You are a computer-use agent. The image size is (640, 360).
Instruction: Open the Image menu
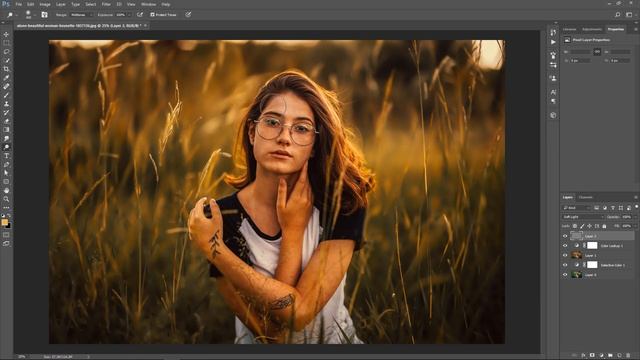(45, 4)
